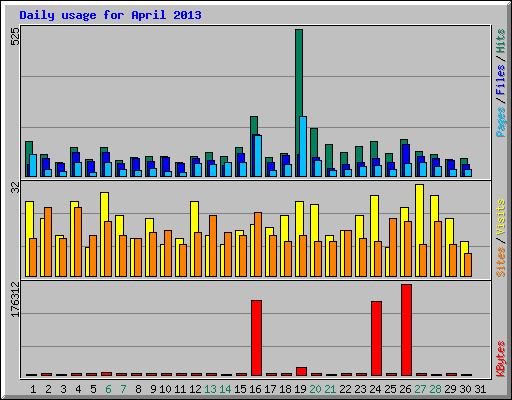Click day label 14 on the x-axis
Image resolution: width=512 pixels, height=400 pixels.
pyautogui.click(x=225, y=389)
